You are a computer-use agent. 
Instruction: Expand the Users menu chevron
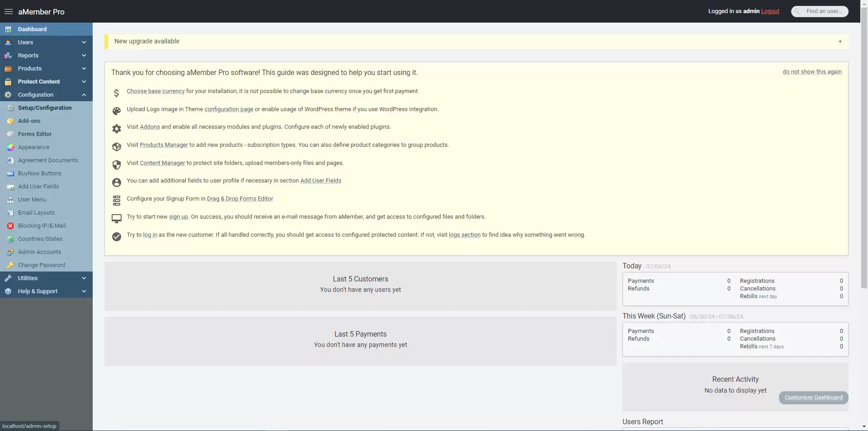coord(84,42)
